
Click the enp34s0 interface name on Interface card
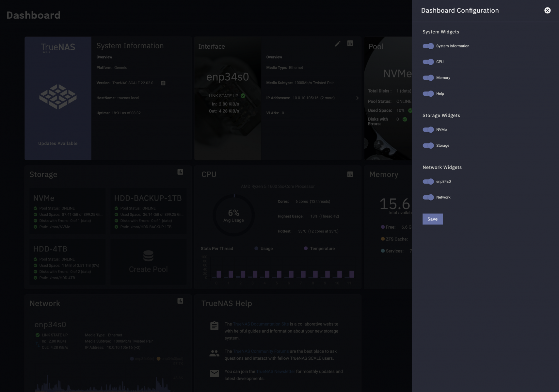pyautogui.click(x=228, y=77)
